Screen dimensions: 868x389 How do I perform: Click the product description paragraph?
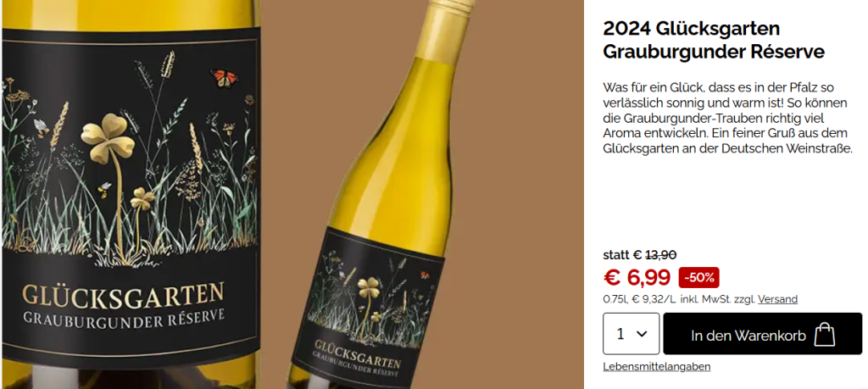click(727, 118)
